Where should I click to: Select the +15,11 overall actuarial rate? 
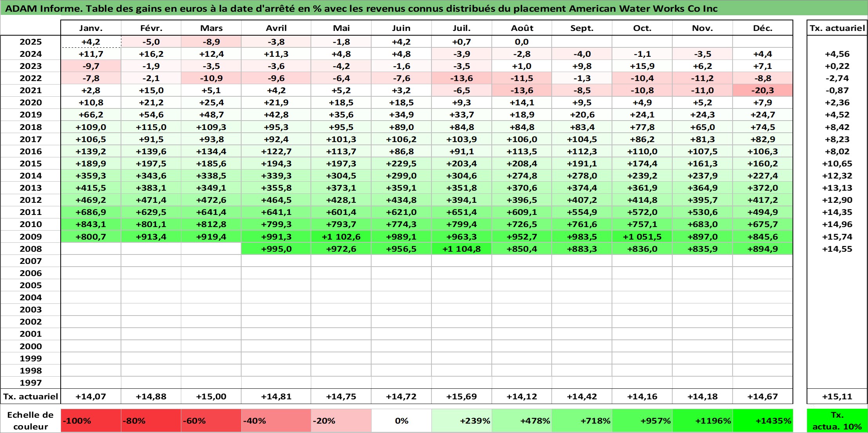837,397
